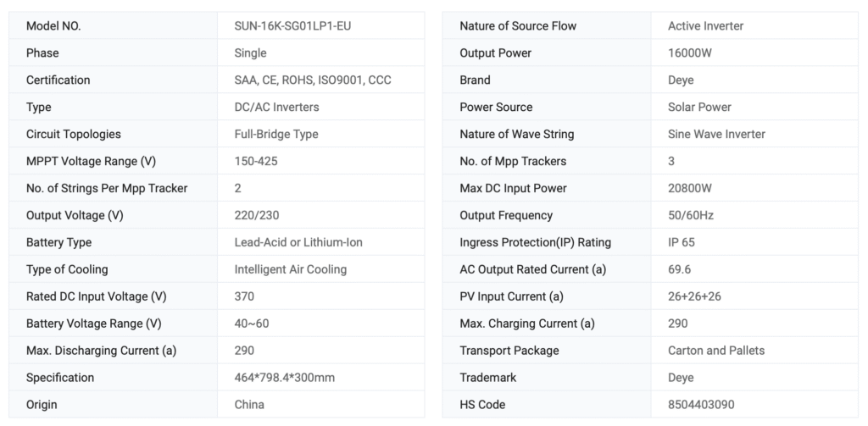The width and height of the screenshot is (868, 426).
Task: Select the 'Origin' row label
Action: [x=42, y=405]
